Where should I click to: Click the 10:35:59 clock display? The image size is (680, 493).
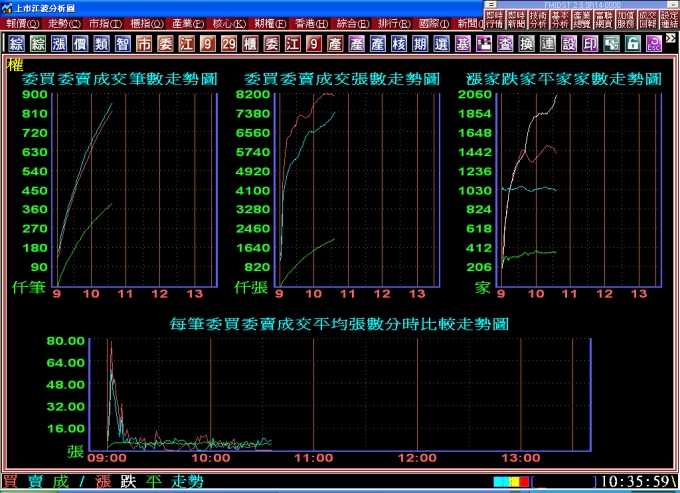635,482
